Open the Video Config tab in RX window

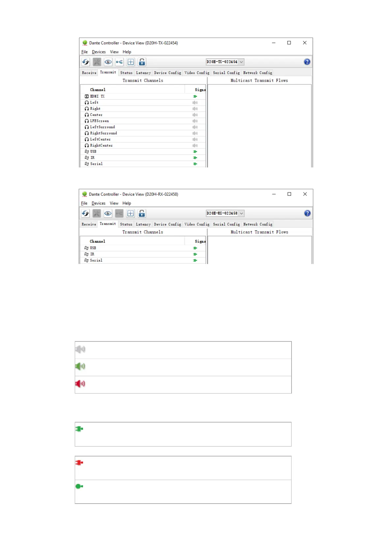tap(197, 224)
